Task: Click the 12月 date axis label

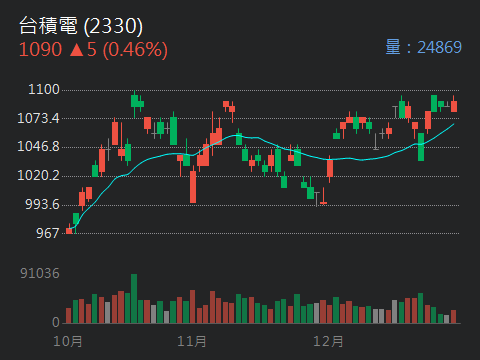Action: [328, 341]
